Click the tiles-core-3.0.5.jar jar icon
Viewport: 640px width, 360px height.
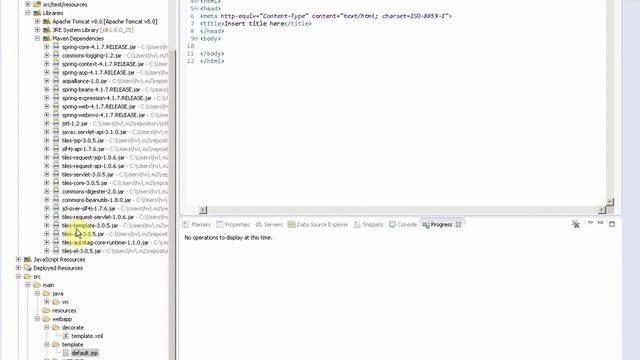click(56, 183)
